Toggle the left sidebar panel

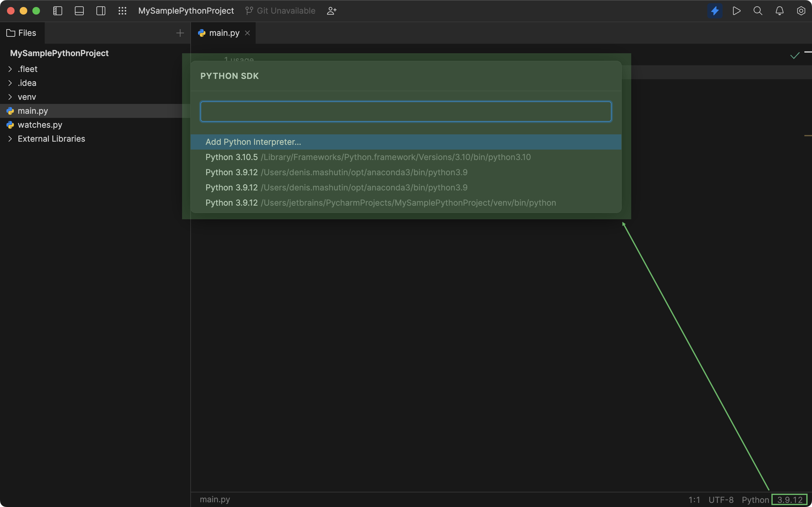tap(57, 10)
